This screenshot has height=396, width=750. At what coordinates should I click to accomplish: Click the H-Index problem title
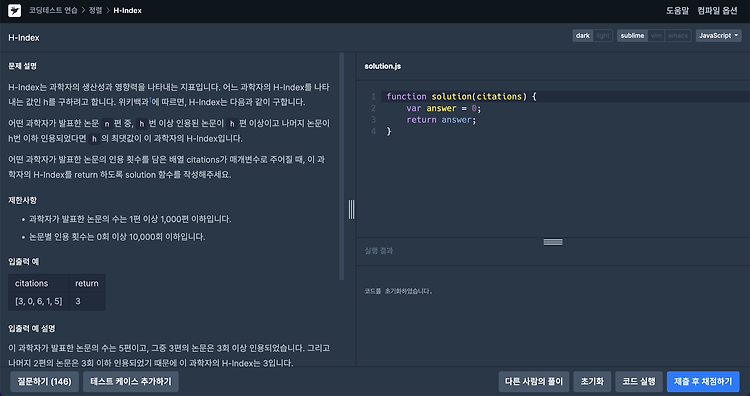click(24, 38)
